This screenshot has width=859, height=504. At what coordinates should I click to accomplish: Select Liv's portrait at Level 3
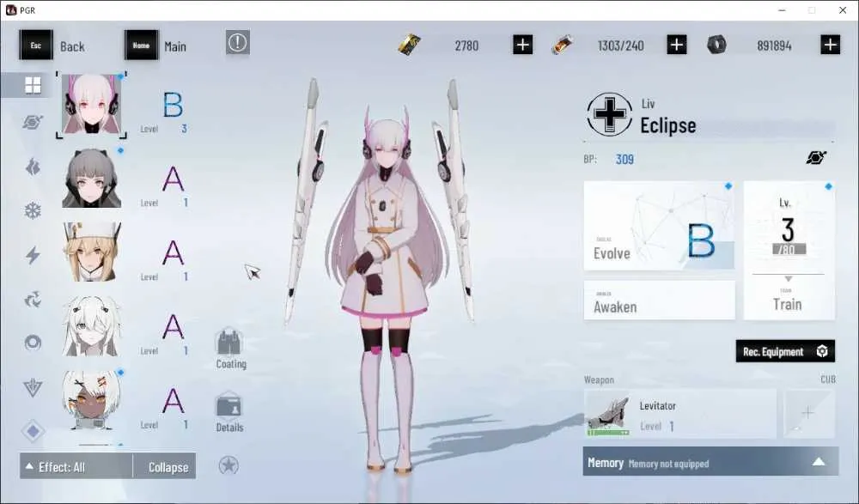[x=92, y=104]
